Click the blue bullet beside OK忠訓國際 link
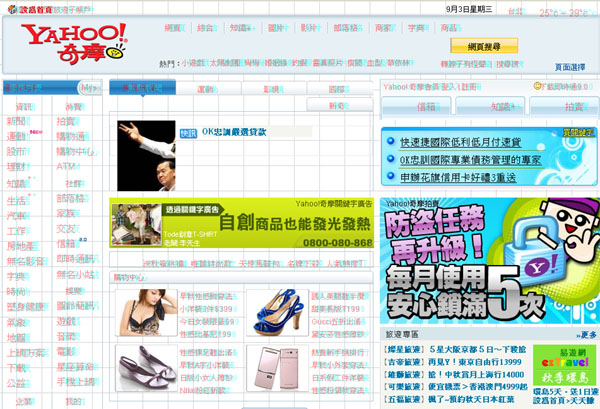The image size is (600, 409). pyautogui.click(x=391, y=158)
